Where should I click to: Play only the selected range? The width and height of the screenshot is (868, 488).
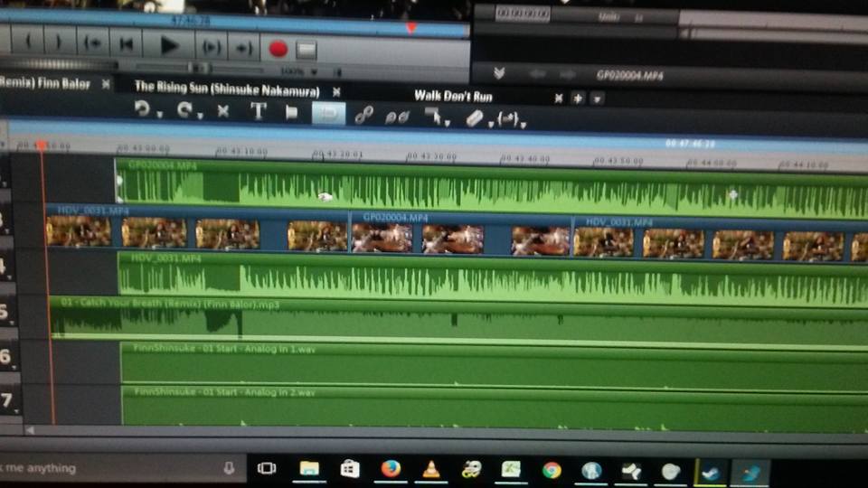(x=211, y=47)
